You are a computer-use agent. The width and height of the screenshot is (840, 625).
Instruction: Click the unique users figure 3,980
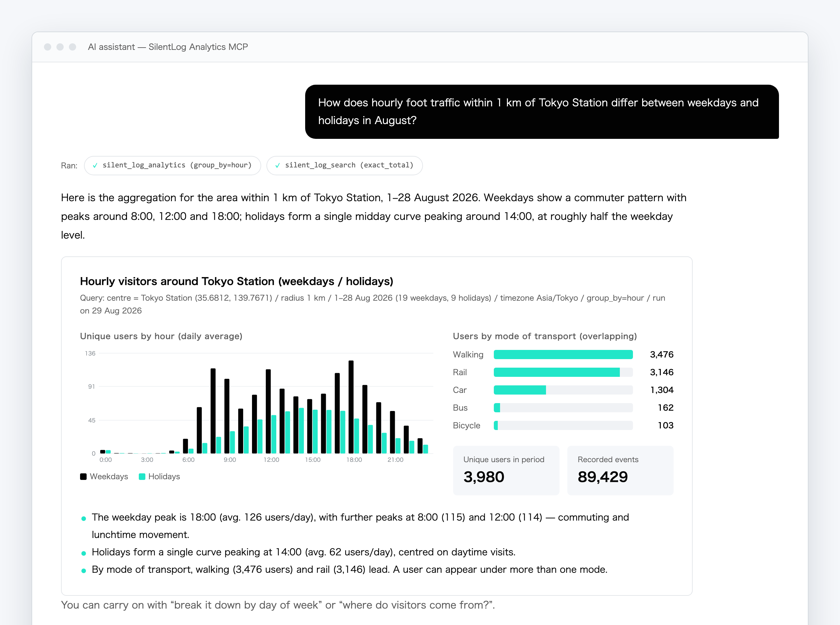[x=484, y=477]
